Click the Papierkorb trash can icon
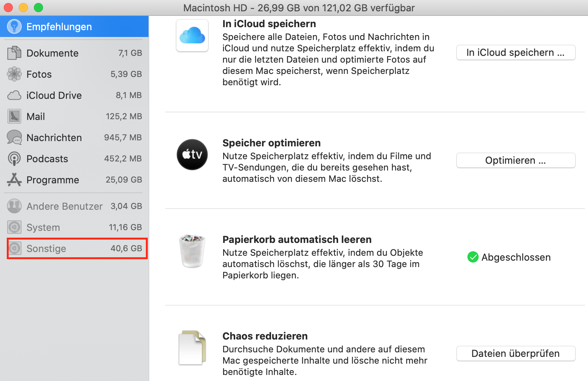 pos(192,251)
